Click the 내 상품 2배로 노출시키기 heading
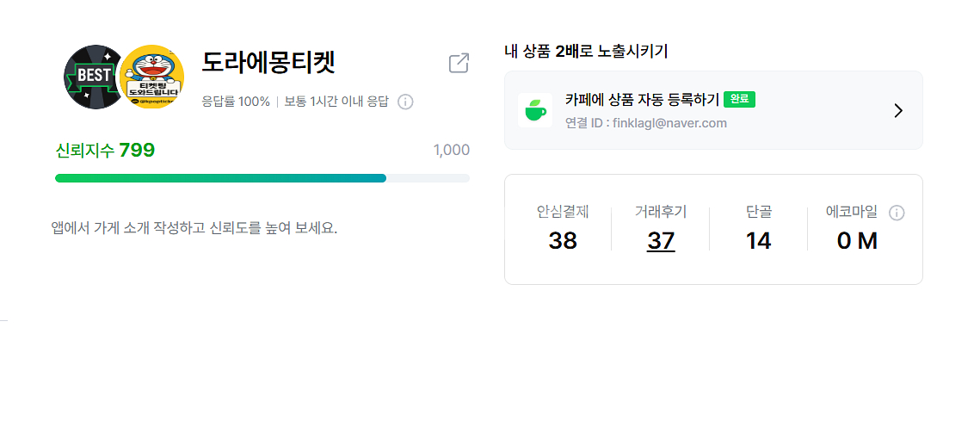Image resolution: width=980 pixels, height=439 pixels. (x=586, y=51)
